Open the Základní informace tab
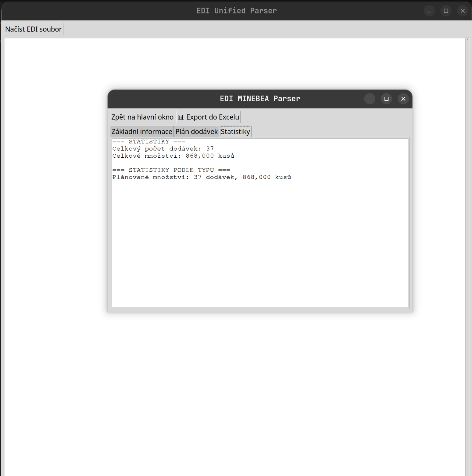Screen dimensions: 472x476 [x=142, y=131]
